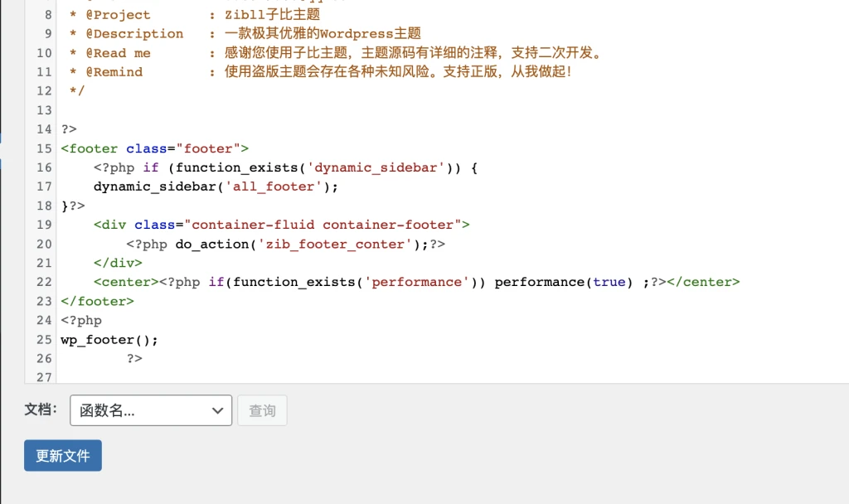Click line number 22 in the gutter

coord(44,282)
